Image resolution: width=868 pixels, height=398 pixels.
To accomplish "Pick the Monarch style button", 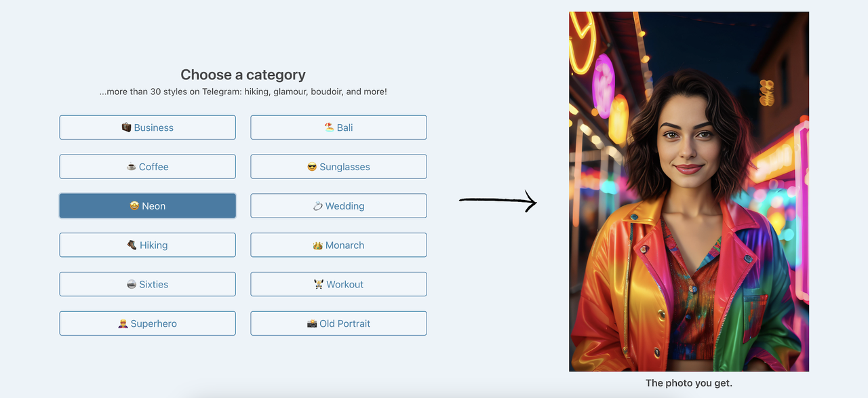I will click(338, 245).
